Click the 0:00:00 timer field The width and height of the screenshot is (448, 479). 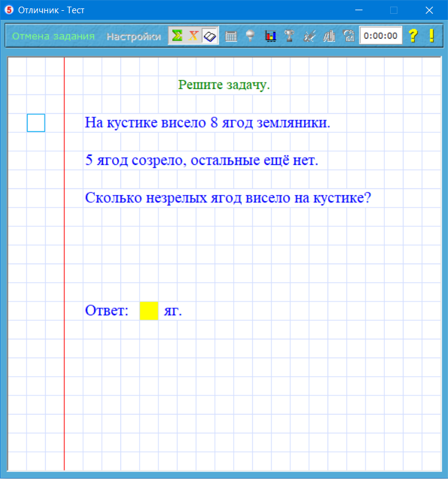(x=381, y=36)
